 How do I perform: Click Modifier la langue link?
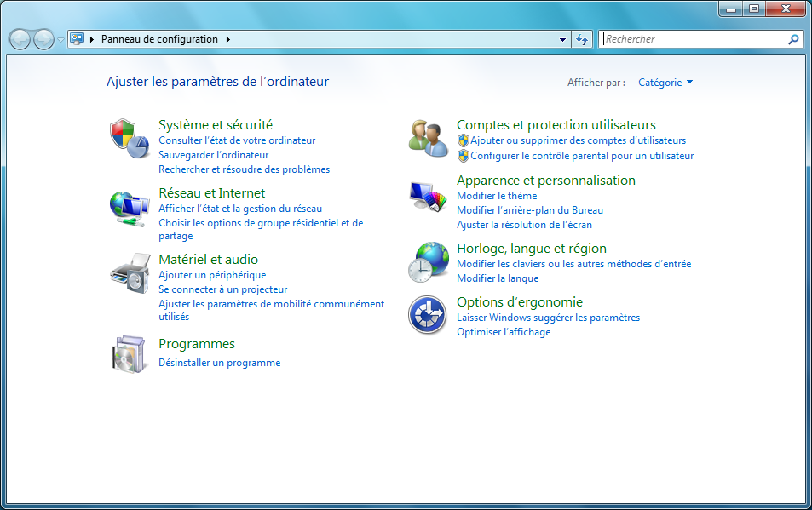coord(498,278)
